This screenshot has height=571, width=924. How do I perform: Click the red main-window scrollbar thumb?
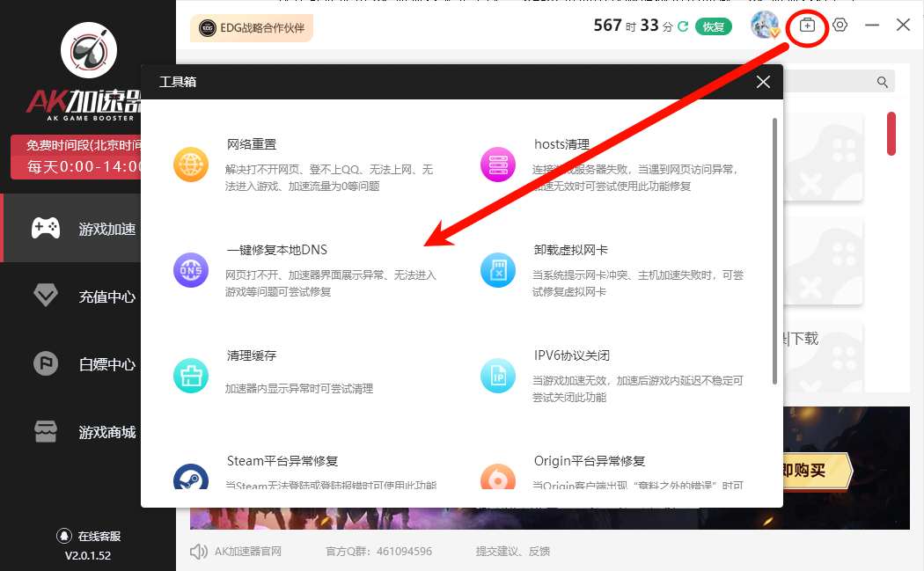[891, 134]
